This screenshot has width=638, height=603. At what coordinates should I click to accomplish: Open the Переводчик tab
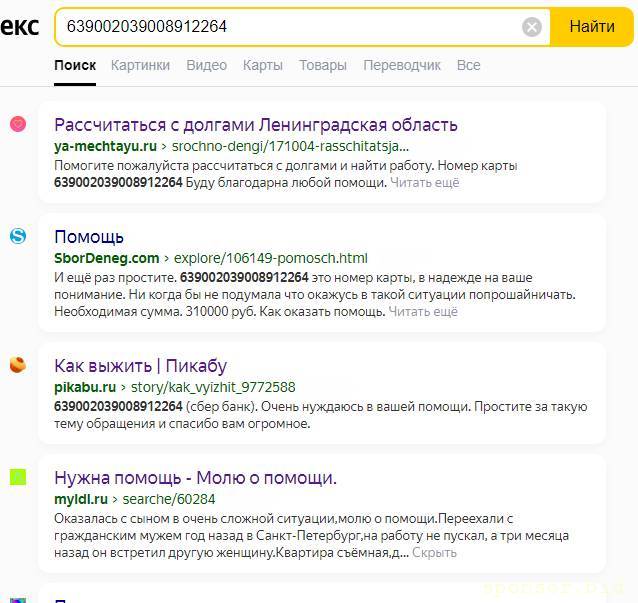click(x=401, y=65)
